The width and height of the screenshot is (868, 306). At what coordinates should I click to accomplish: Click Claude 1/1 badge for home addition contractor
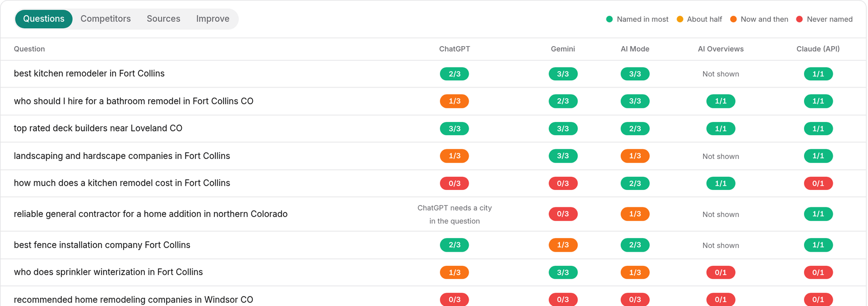(x=818, y=214)
